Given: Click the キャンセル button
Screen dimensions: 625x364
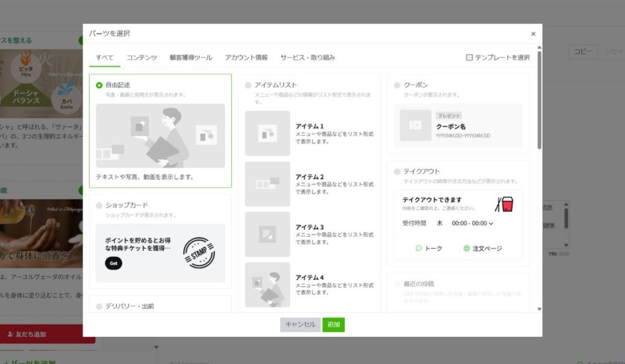Looking at the screenshot, I should coord(300,324).
